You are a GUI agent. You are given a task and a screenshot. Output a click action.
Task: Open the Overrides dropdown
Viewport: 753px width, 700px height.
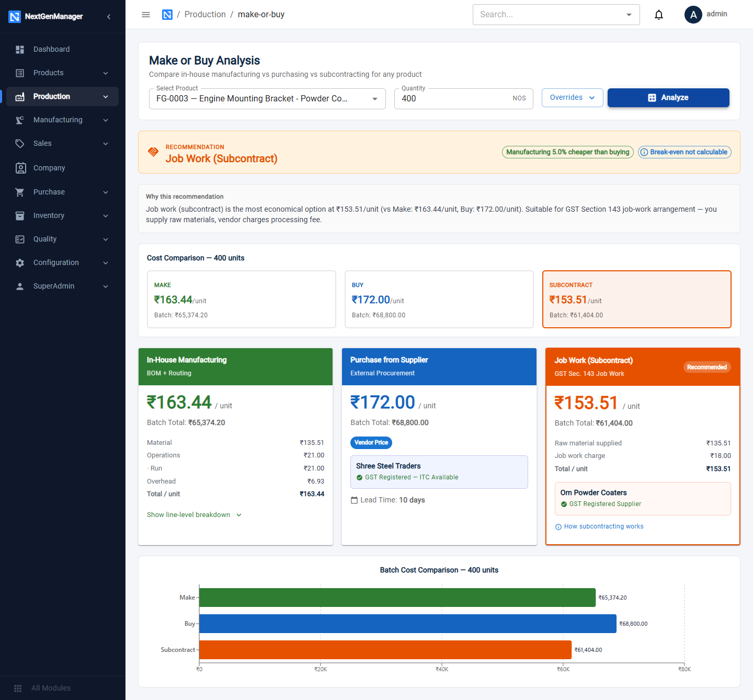pyautogui.click(x=572, y=98)
